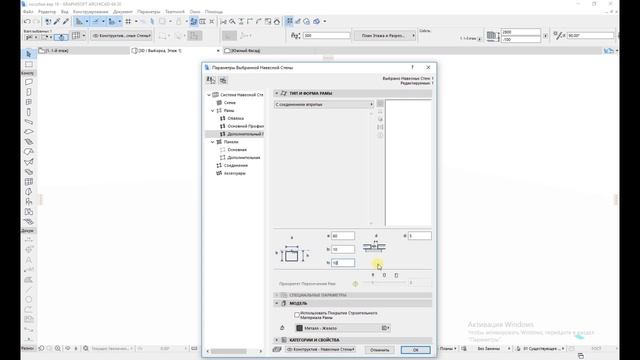The height and width of the screenshot is (360, 640).
Task: Select Схема in the settings tree
Action: 229,103
